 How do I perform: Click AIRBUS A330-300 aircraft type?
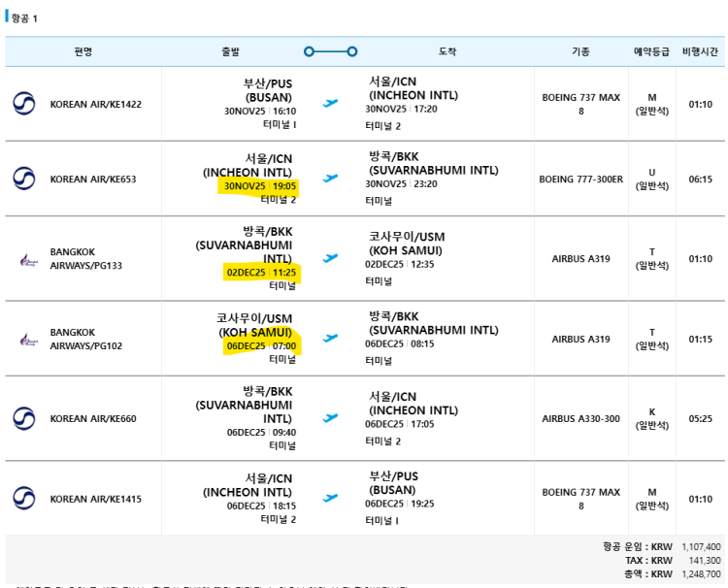coord(580,419)
